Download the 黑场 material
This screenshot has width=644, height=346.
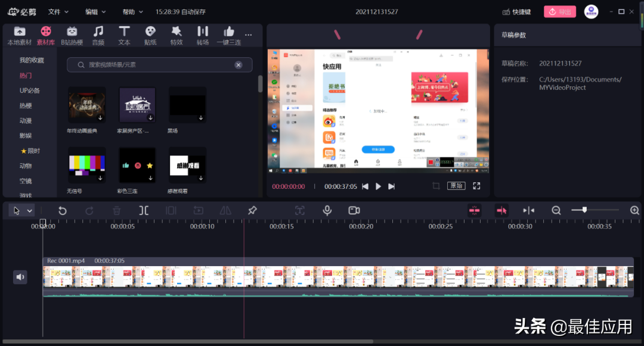tap(201, 118)
